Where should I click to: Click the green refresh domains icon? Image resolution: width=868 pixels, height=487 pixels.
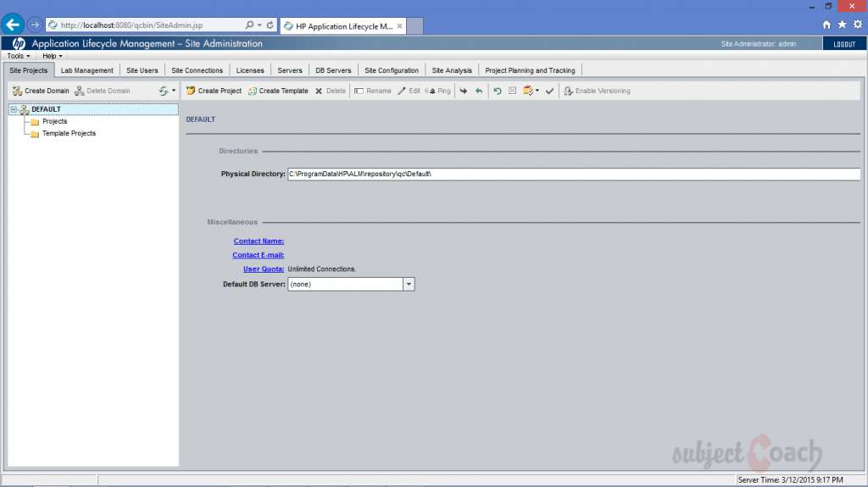[164, 91]
